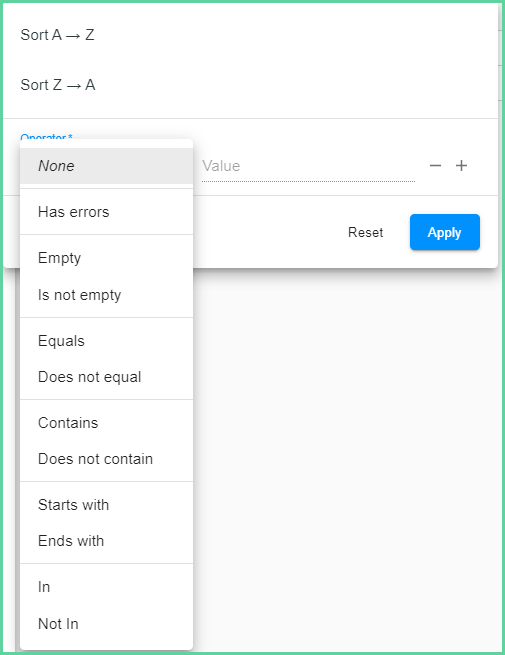Select Starts with operator
Viewport: 505px width, 655px height.
coord(107,505)
